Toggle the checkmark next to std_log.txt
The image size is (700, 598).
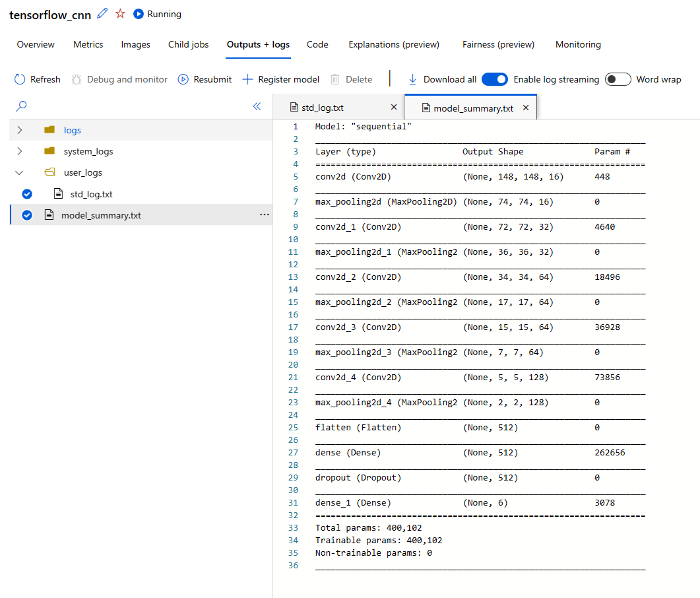click(x=26, y=194)
